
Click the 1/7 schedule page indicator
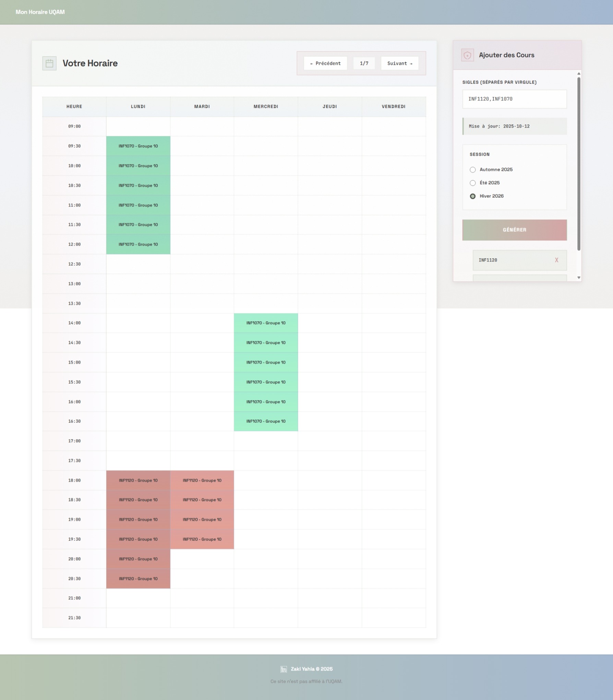click(x=364, y=63)
